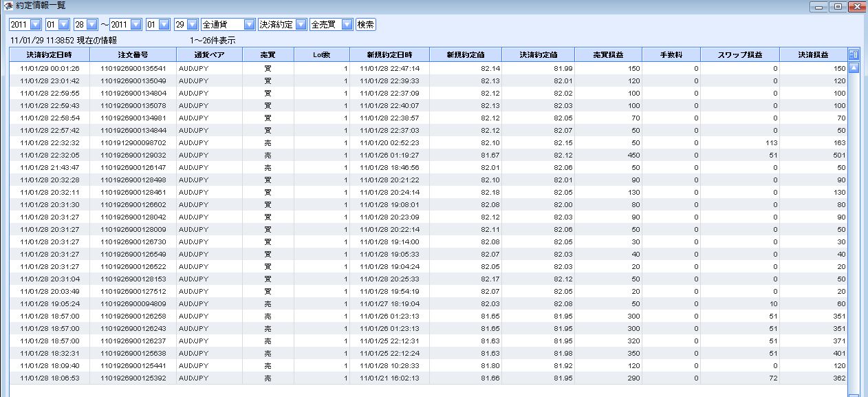
Task: Open the end month 01 dropdown
Action: point(164,24)
